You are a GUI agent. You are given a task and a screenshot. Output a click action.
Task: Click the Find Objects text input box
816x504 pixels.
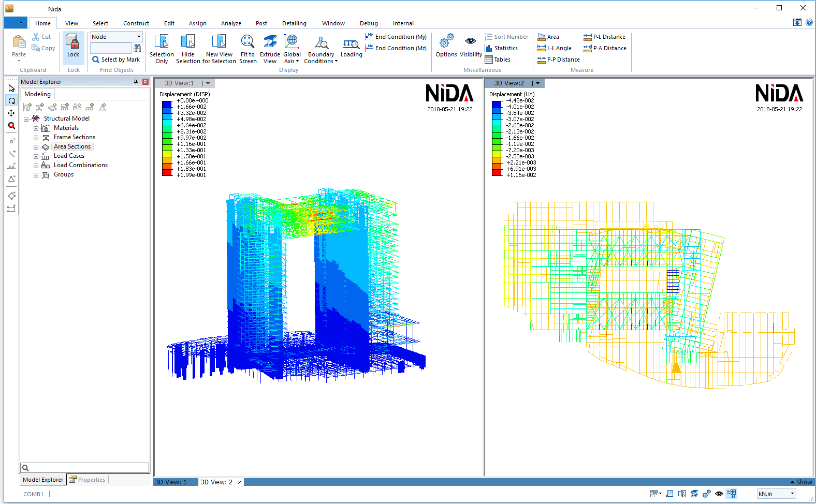(x=111, y=48)
